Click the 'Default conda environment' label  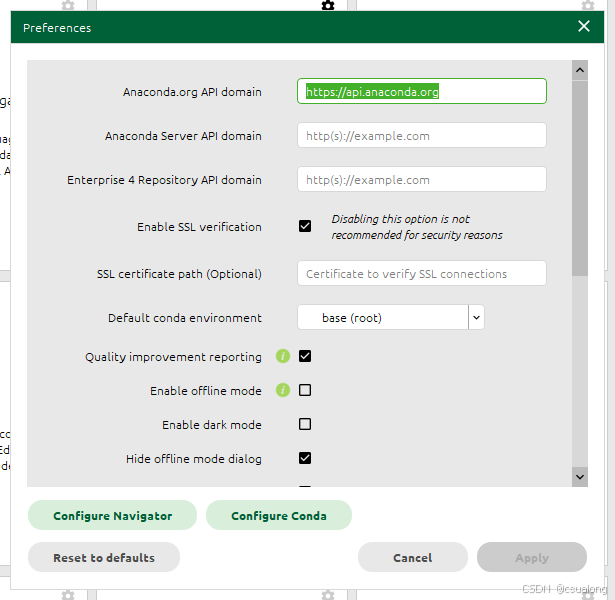click(184, 318)
